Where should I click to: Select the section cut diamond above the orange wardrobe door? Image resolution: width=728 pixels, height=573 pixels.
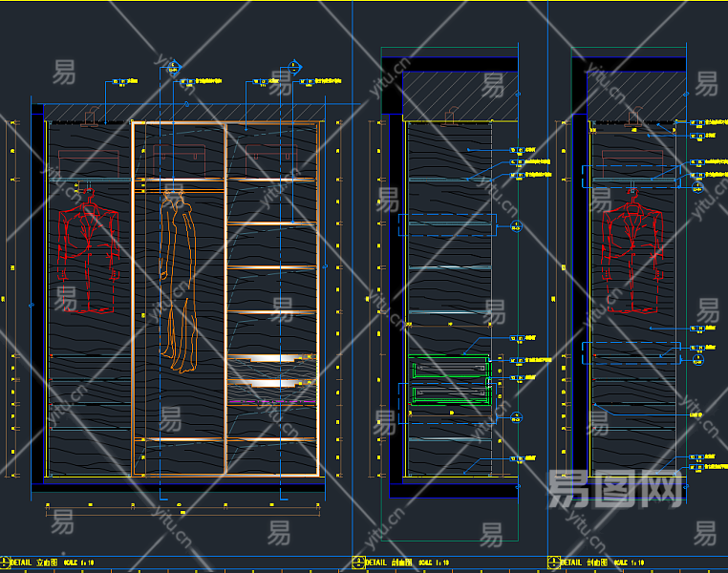(x=174, y=68)
